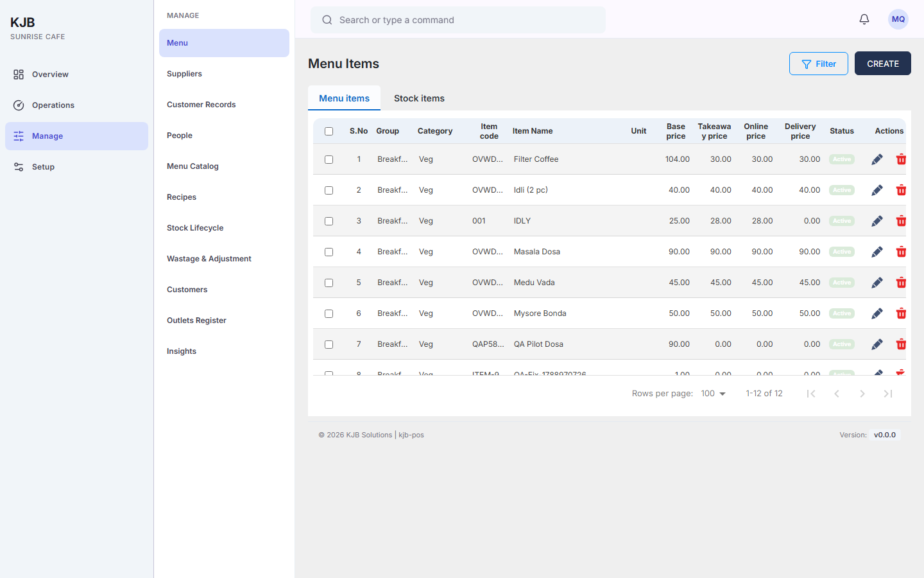Click the Category column header
The image size is (924, 578).
pos(435,131)
